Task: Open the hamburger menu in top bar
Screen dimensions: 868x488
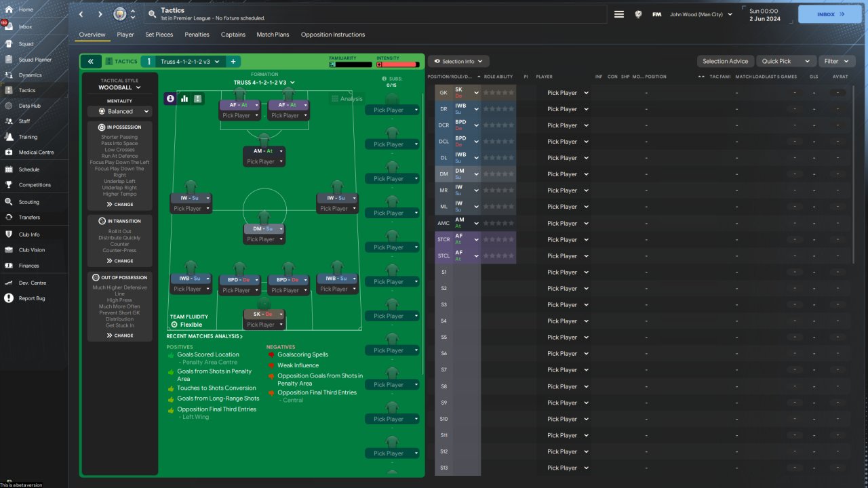Action: coord(618,14)
